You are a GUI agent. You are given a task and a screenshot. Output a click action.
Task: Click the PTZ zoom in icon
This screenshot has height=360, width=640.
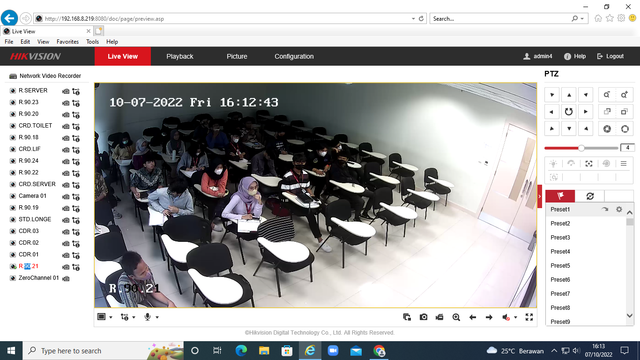click(624, 95)
